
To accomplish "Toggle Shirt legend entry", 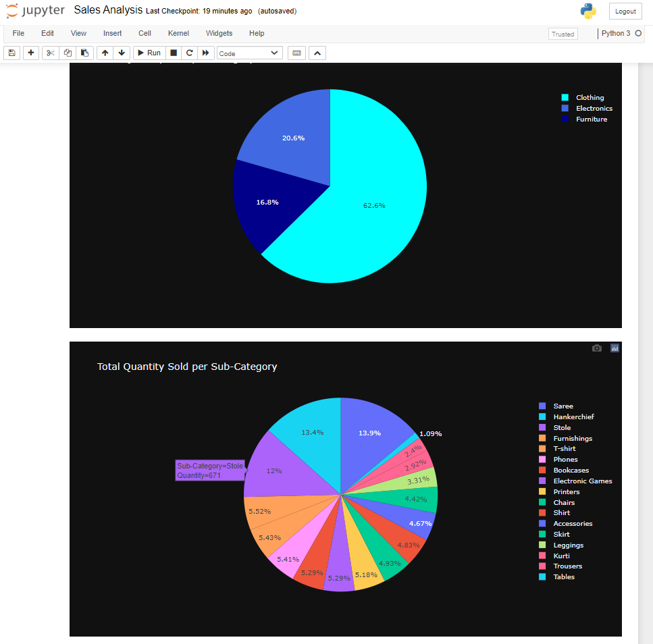I will 554,512.
